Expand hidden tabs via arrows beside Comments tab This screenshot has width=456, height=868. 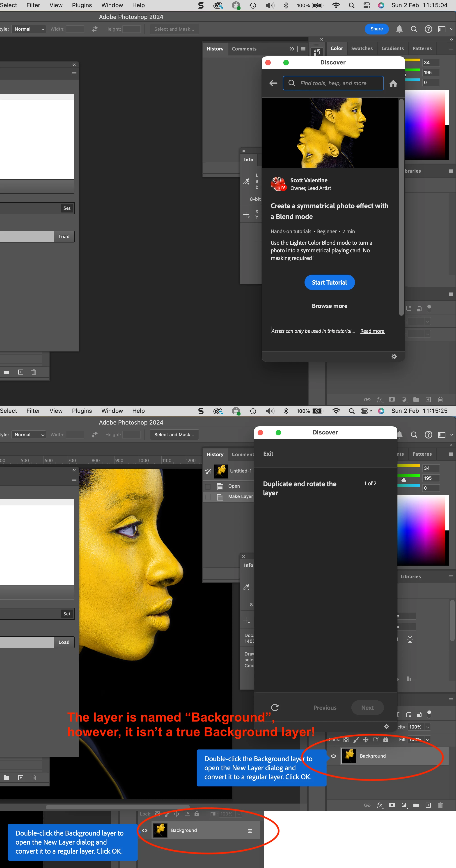(292, 49)
